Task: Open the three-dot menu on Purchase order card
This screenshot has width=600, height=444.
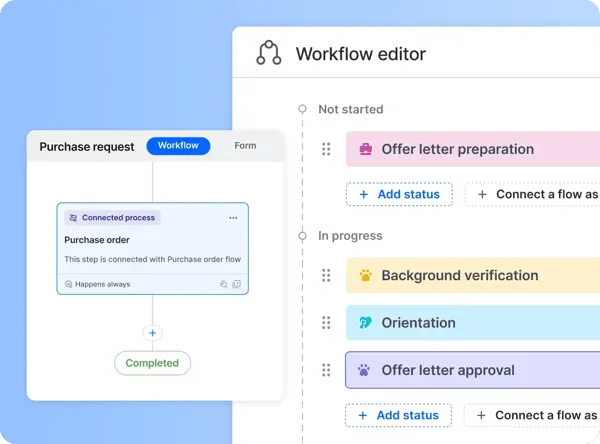Action: pyautogui.click(x=233, y=218)
